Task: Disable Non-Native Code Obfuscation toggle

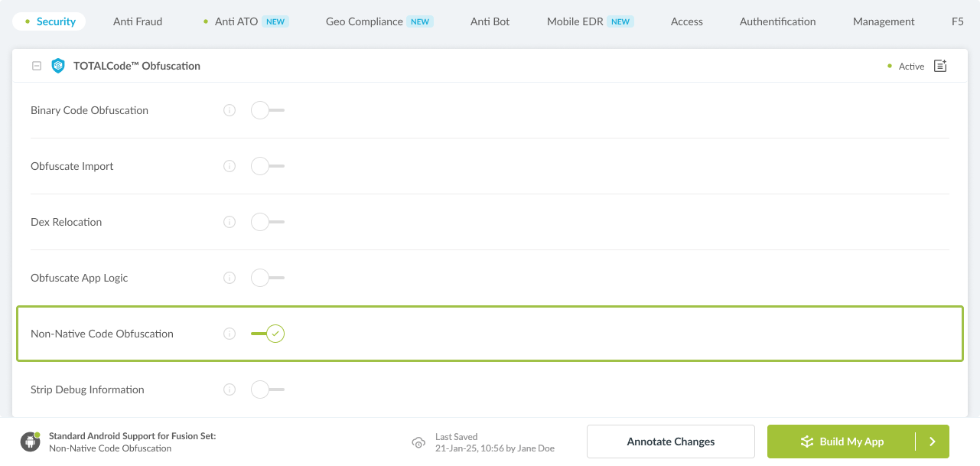Action: (268, 334)
